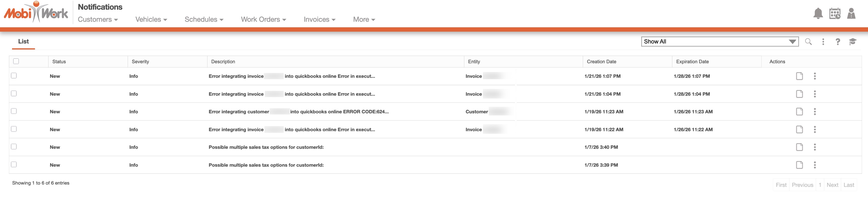The width and height of the screenshot is (868, 200).
Task: Click the notifications bell icon
Action: pos(818,14)
